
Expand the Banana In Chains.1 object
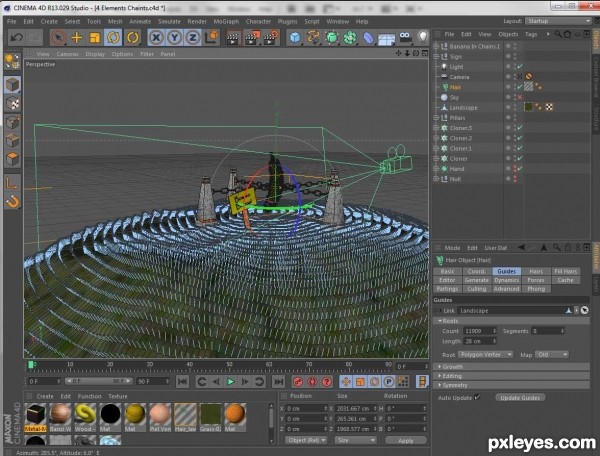(x=436, y=46)
